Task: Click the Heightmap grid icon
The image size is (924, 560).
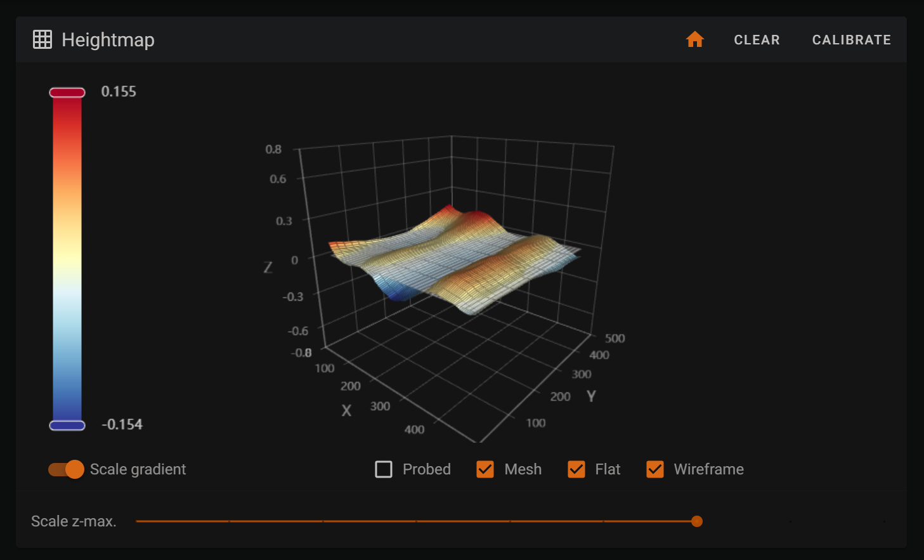Action: pos(42,40)
